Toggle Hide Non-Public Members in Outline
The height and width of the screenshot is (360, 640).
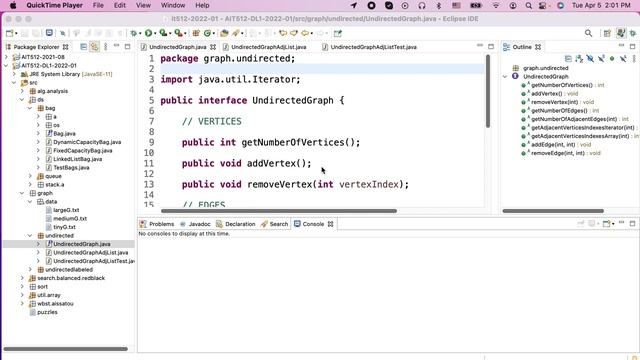coord(612,59)
